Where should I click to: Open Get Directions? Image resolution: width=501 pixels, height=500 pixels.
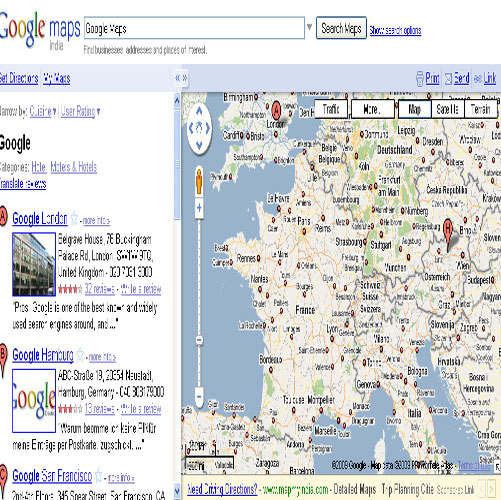[x=19, y=79]
